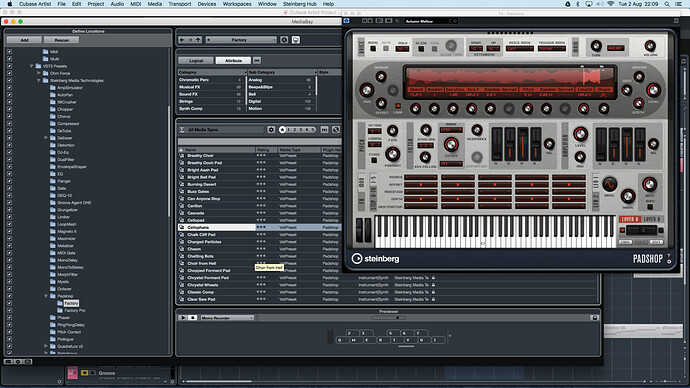The width and height of the screenshot is (690, 388).
Task: Toggle the include subfolders icon beside location
Action: coord(296,40)
